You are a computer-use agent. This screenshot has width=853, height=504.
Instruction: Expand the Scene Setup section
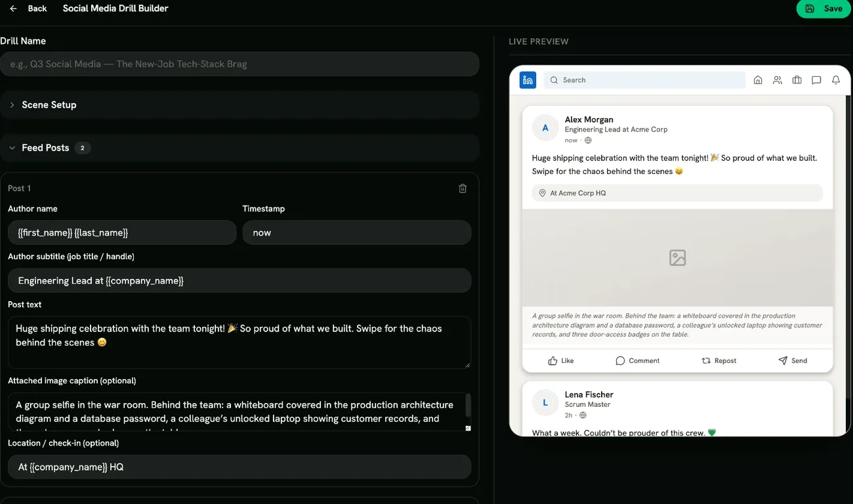click(x=239, y=105)
